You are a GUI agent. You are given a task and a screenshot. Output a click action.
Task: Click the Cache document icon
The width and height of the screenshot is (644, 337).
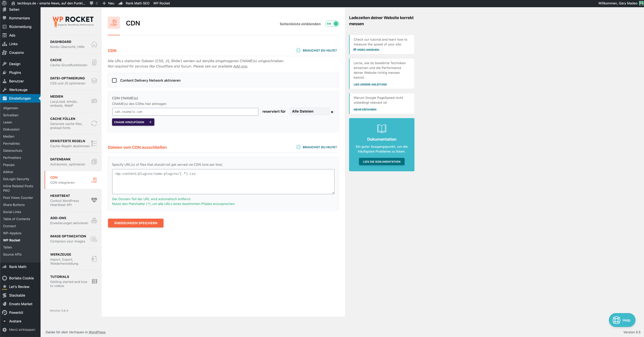coord(94,62)
